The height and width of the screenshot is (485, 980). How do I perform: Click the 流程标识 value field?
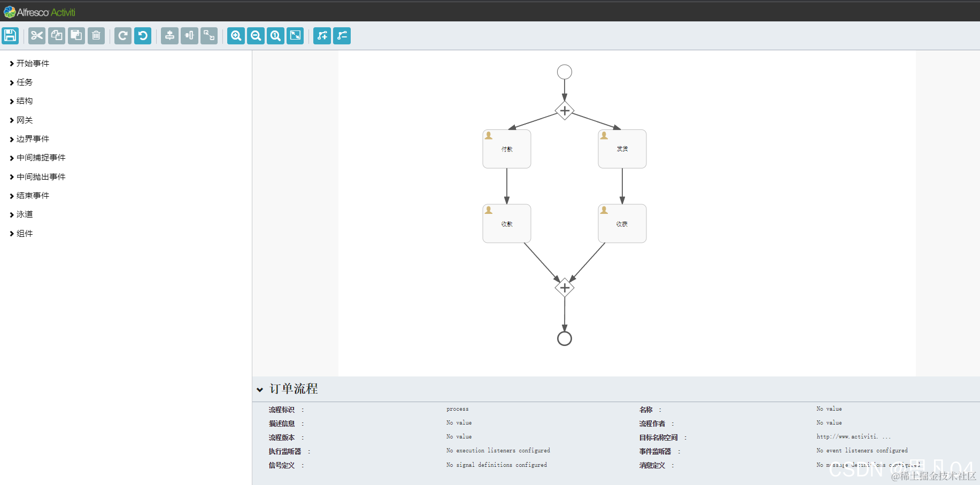[x=457, y=409]
